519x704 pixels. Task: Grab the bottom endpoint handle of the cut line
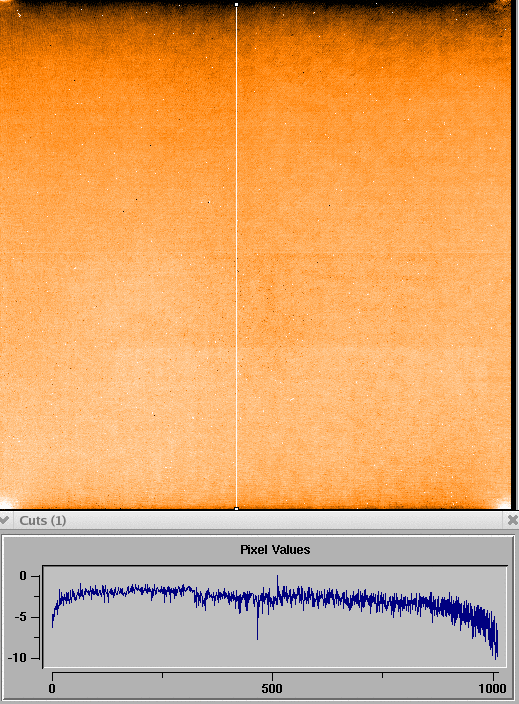(x=237, y=509)
